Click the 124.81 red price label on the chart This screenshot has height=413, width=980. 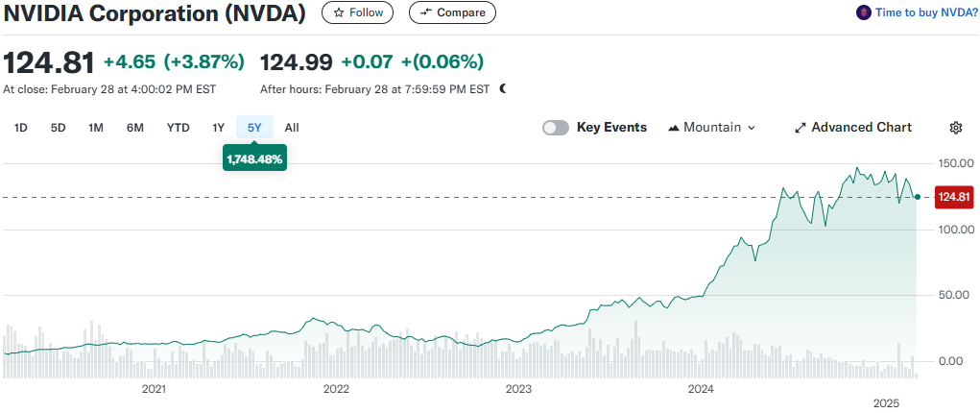pos(953,198)
